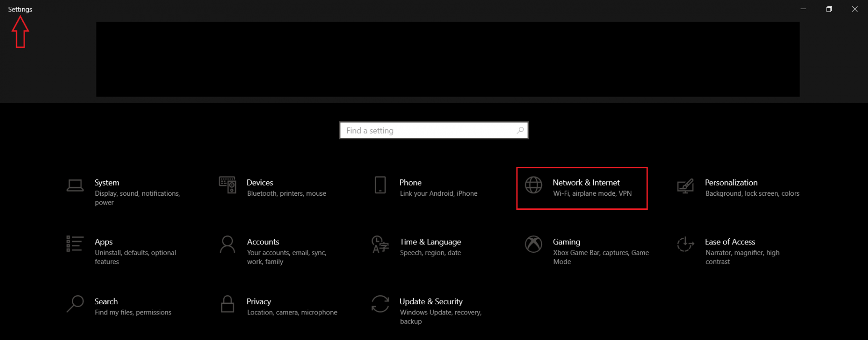868x340 pixels.
Task: Click the Network & Internet globe icon
Action: coord(533,185)
